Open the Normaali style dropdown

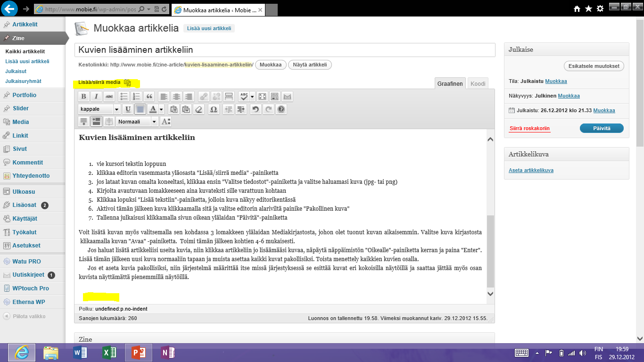pyautogui.click(x=154, y=122)
